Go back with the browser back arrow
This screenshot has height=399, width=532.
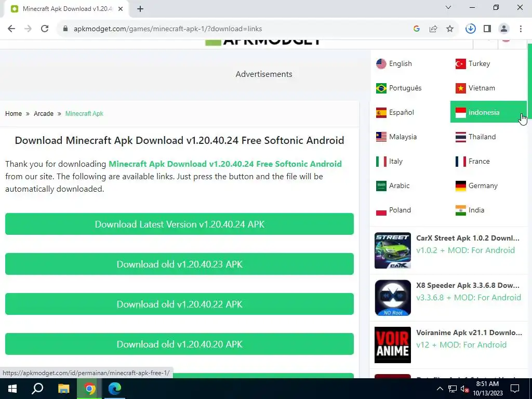click(11, 29)
